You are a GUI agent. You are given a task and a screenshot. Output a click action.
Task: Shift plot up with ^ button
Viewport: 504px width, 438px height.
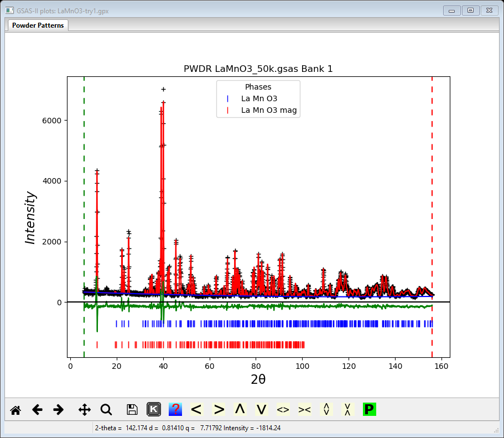(240, 409)
